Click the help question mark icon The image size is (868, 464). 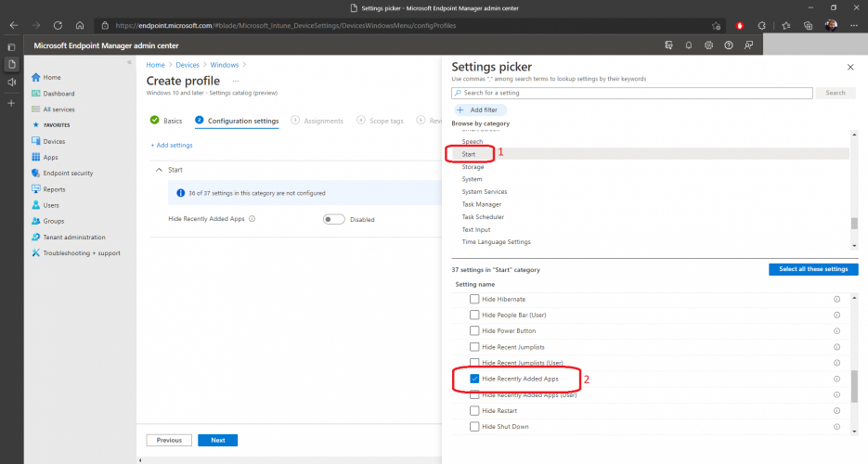click(x=728, y=45)
